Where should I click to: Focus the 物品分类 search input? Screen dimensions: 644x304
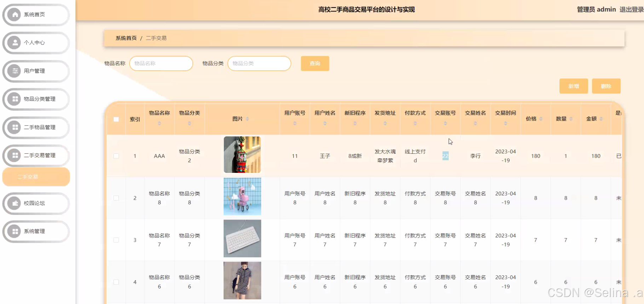259,64
